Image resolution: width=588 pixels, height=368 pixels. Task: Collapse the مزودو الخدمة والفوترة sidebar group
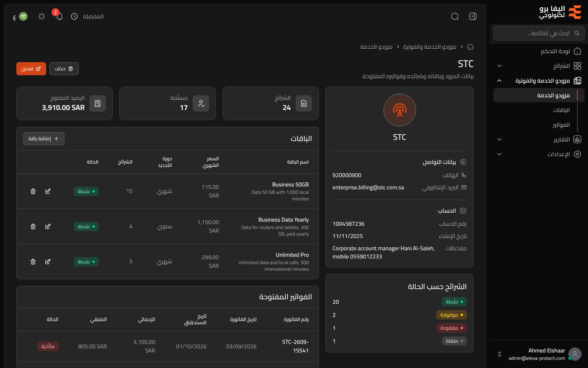tap(539, 81)
